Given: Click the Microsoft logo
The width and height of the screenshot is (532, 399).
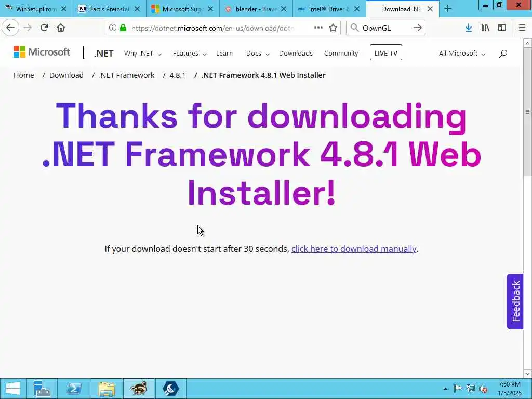Looking at the screenshot, I should coord(42,52).
